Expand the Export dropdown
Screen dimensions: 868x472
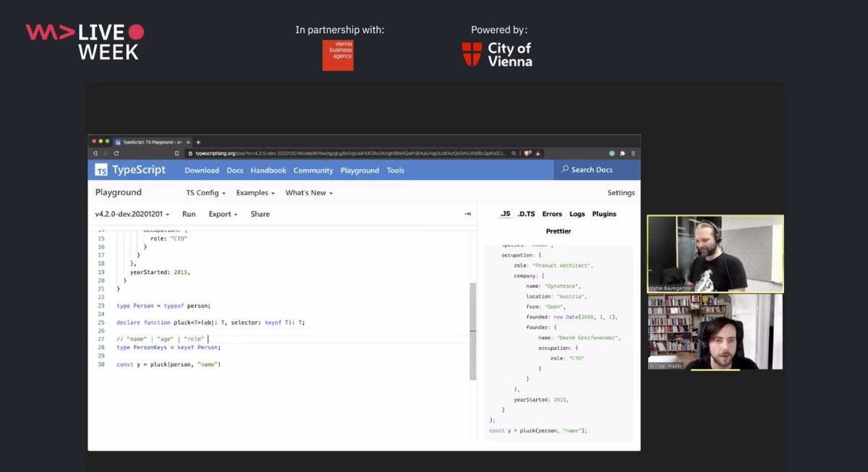[x=222, y=214]
